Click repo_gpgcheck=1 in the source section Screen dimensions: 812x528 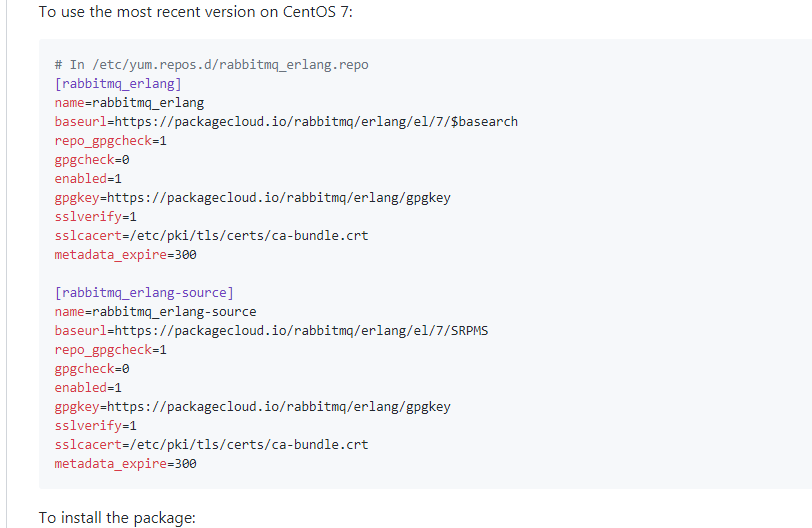coord(110,350)
